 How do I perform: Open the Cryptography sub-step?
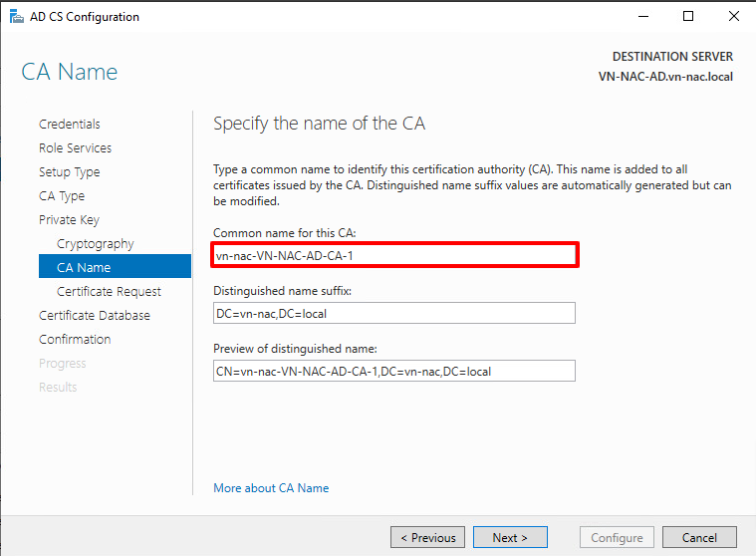tap(96, 244)
